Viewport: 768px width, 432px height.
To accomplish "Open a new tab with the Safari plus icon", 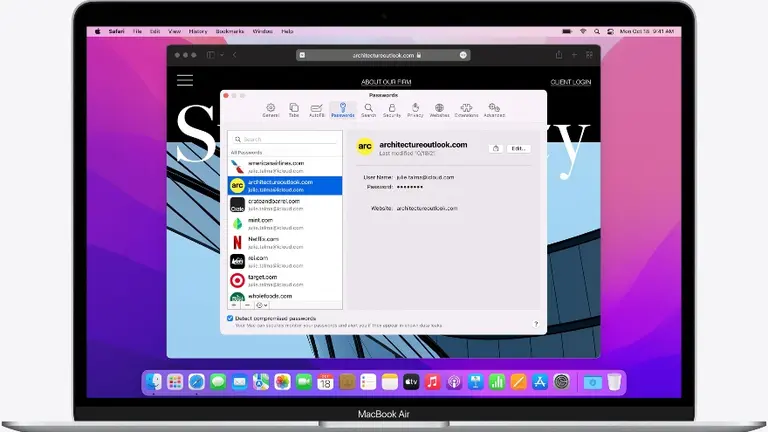I will pyautogui.click(x=574, y=55).
